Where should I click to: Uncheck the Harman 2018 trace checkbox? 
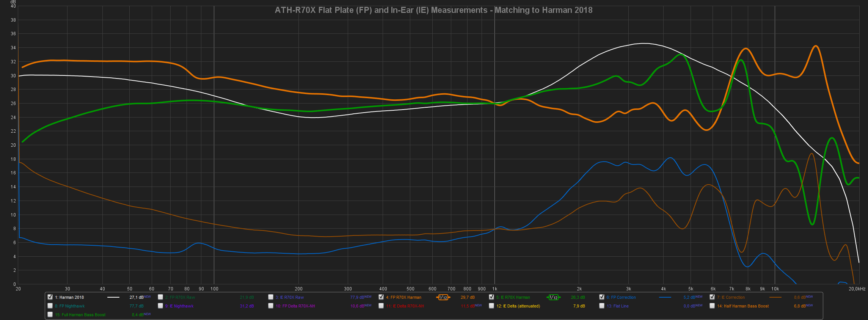tap(50, 297)
